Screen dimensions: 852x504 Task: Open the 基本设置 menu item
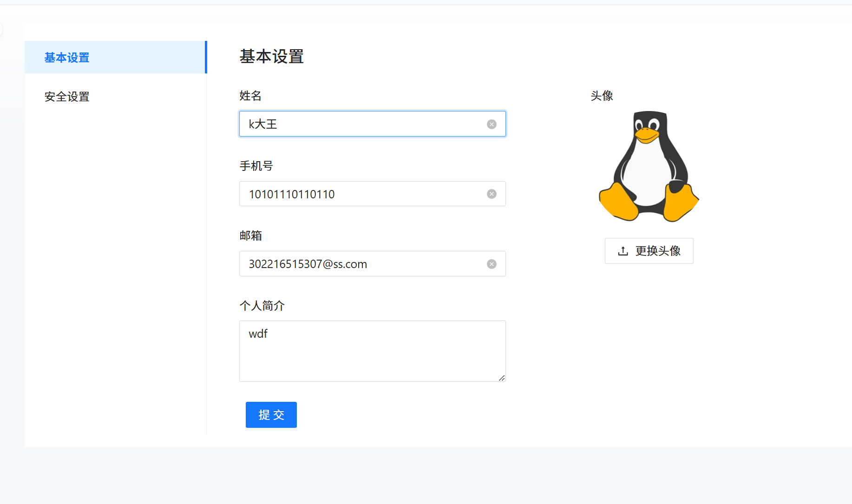pyautogui.click(x=115, y=57)
